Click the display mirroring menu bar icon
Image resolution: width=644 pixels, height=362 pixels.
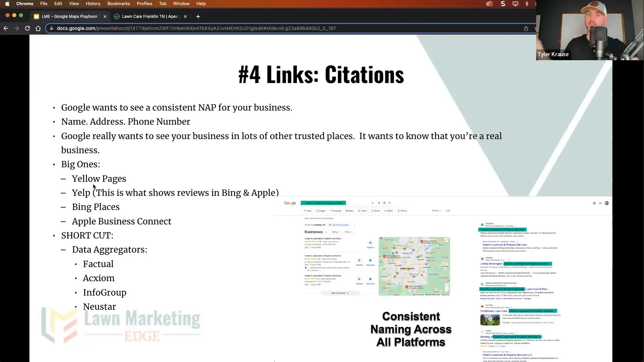[x=515, y=4]
